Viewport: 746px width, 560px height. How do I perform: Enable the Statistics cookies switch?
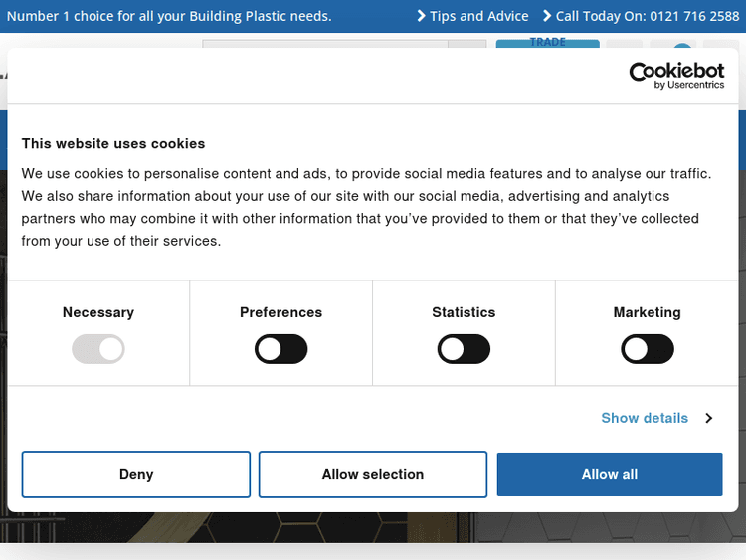[464, 349]
